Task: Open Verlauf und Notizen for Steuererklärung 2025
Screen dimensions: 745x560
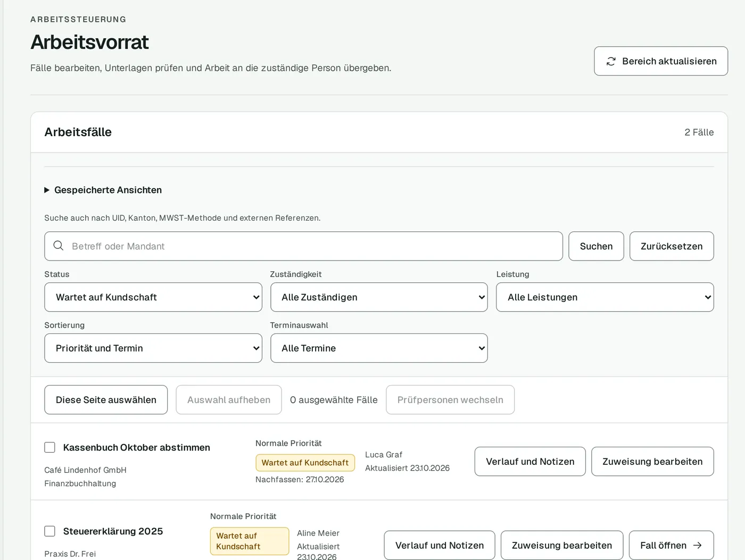Action: coord(440,545)
